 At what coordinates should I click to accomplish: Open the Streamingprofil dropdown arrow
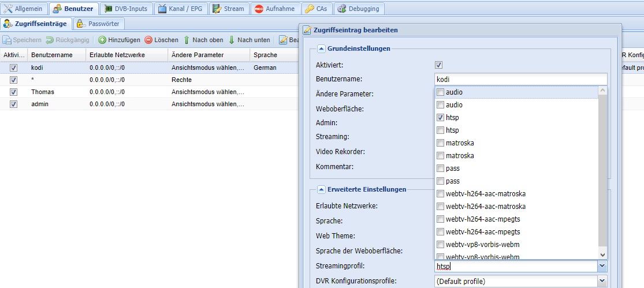(602, 266)
